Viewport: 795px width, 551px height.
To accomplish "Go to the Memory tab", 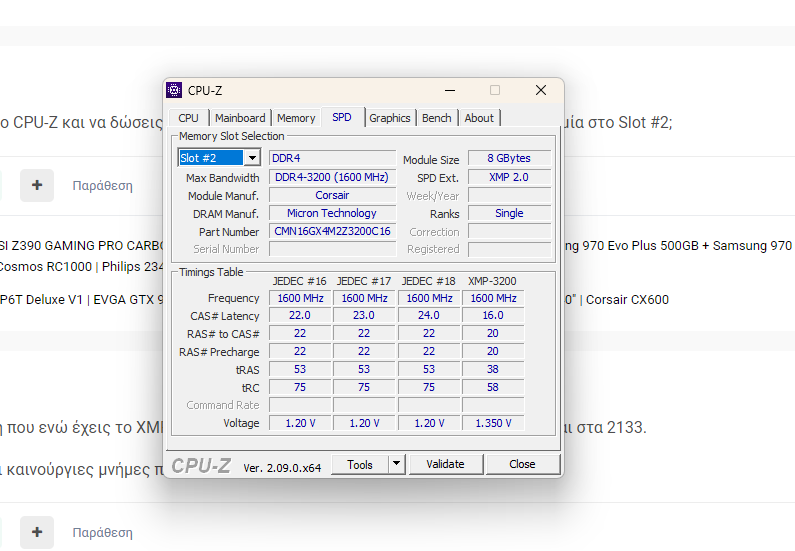I will pyautogui.click(x=296, y=118).
